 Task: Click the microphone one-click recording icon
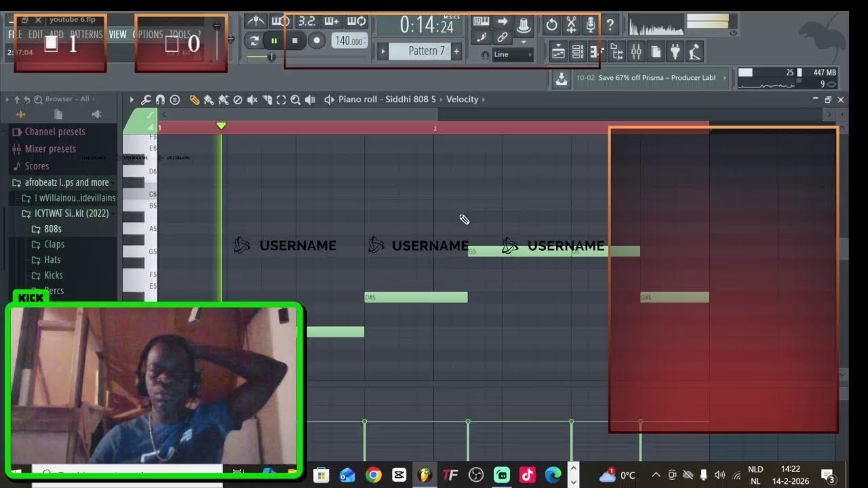591,25
